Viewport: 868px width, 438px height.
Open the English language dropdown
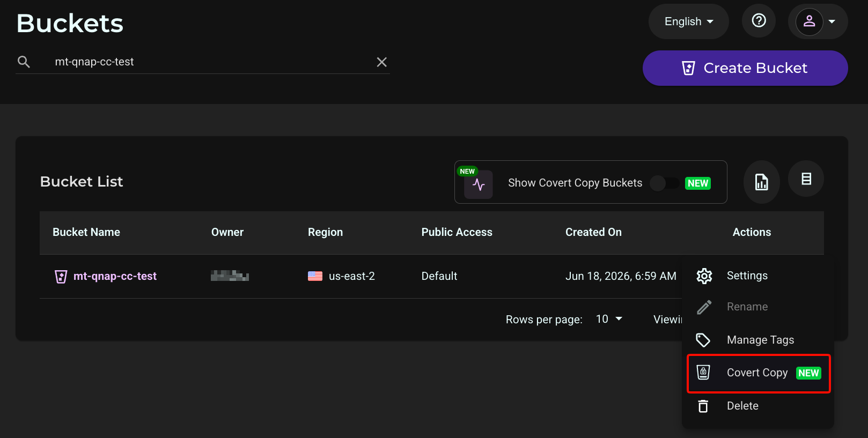(x=688, y=21)
